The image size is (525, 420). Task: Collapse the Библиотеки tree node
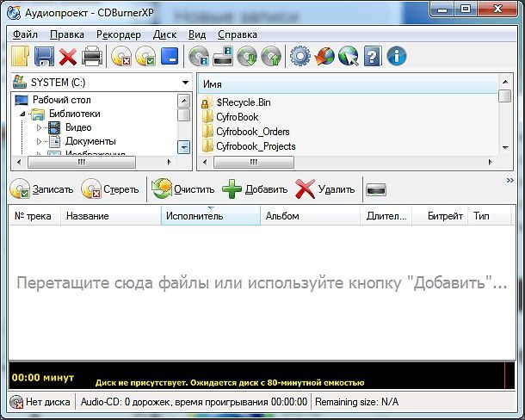[x=22, y=114]
